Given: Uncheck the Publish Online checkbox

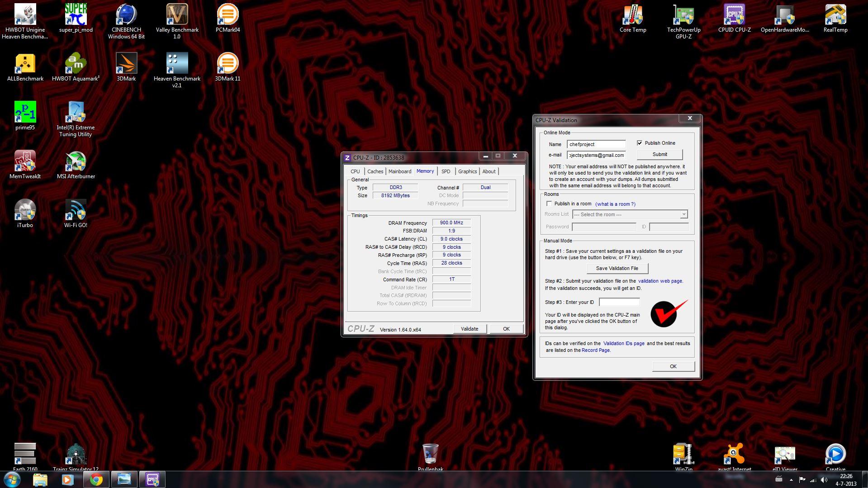Looking at the screenshot, I should pos(640,143).
